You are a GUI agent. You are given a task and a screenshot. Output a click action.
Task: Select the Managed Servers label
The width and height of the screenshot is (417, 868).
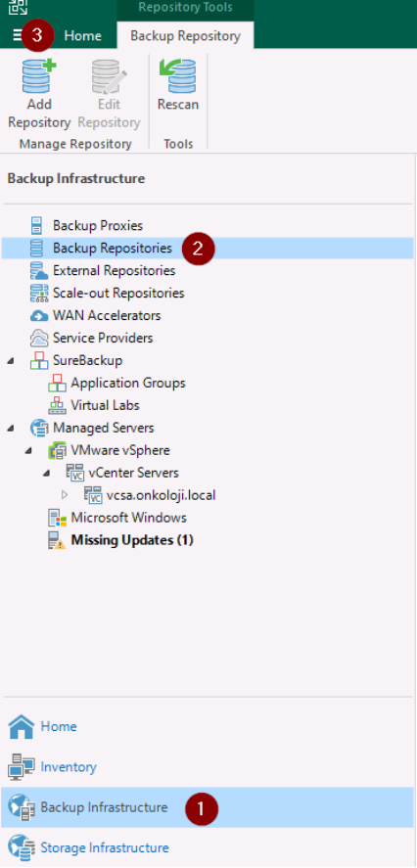coord(104,429)
